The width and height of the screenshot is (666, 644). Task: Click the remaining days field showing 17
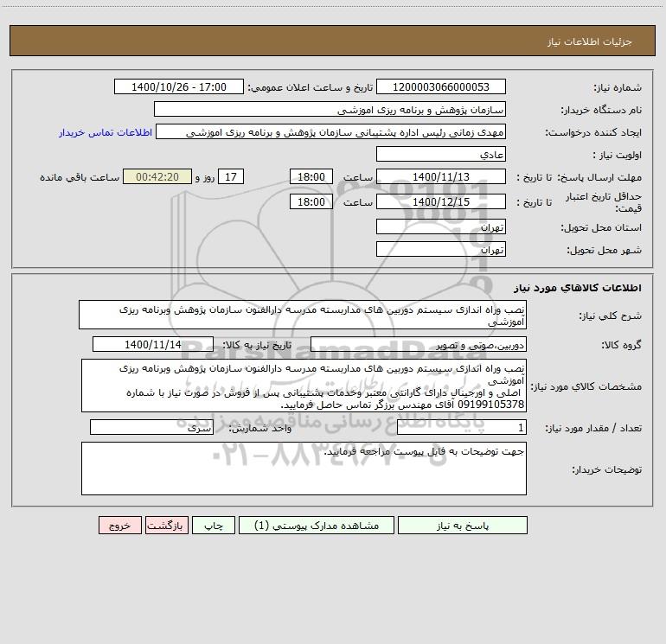(231, 176)
